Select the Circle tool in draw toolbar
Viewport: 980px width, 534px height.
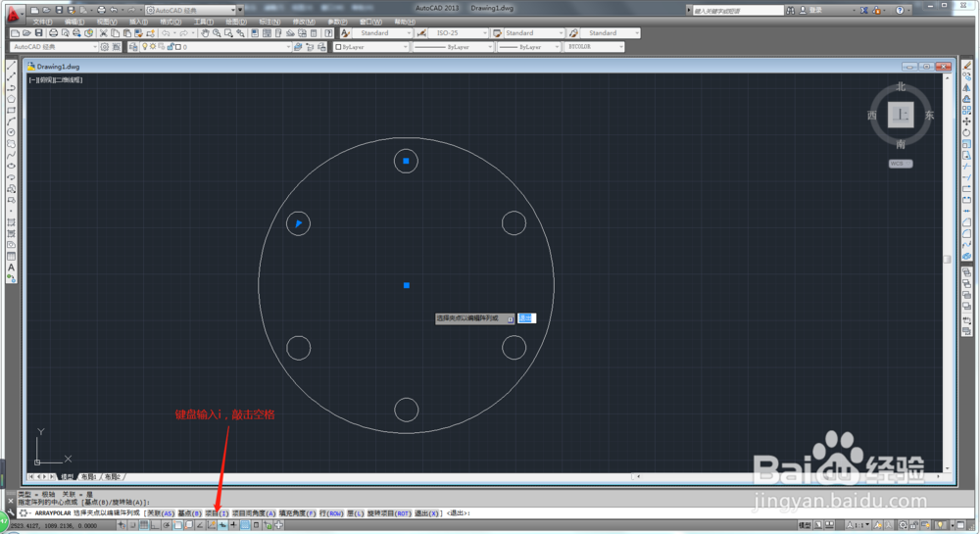tap(11, 132)
